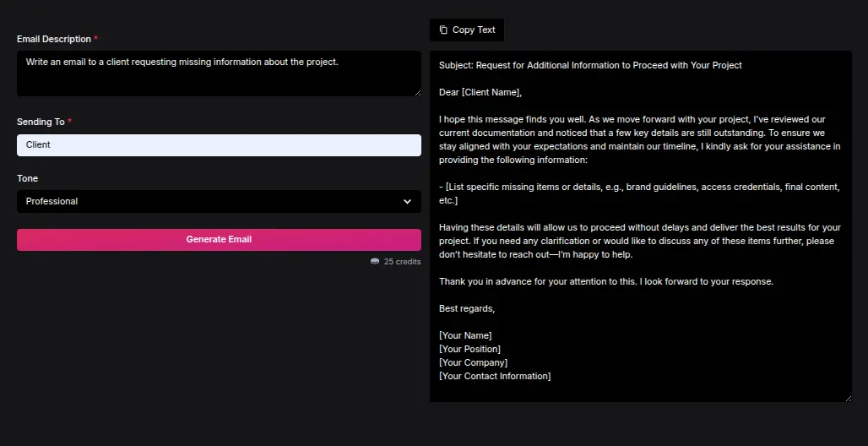The height and width of the screenshot is (446, 868).
Task: Click the [Your Name] placeholder in the signature
Action: [465, 335]
